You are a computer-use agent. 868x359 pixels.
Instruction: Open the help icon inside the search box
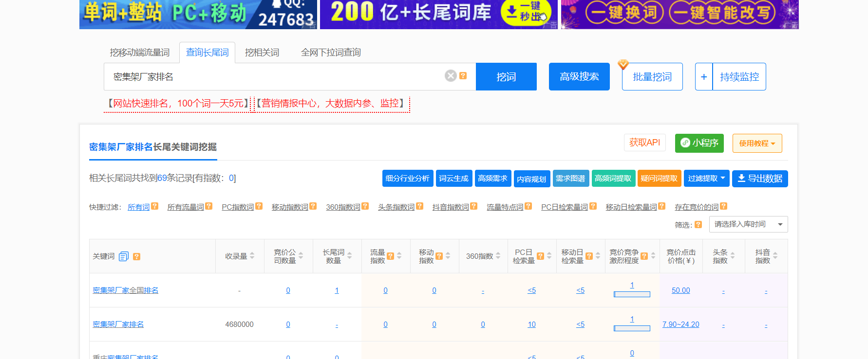coord(463,76)
